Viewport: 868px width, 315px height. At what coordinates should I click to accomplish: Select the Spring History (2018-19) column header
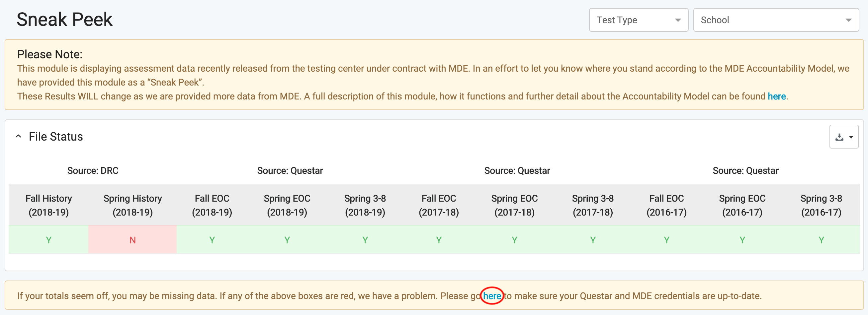click(132, 205)
